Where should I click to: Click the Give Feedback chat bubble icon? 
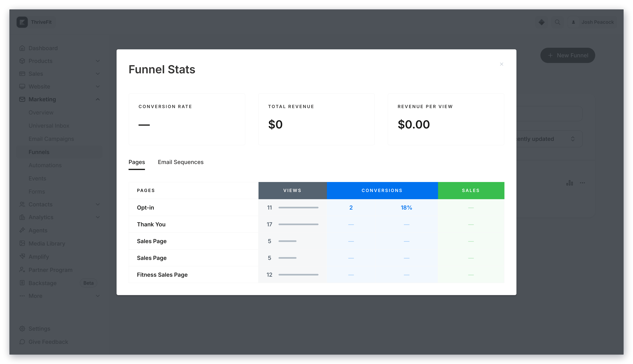pos(22,341)
